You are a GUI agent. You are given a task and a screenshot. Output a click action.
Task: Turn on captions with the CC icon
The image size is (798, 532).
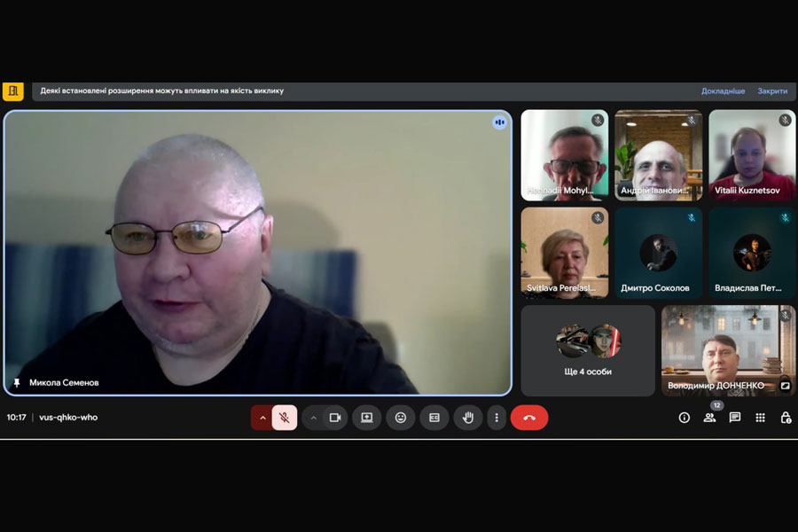coord(434,418)
